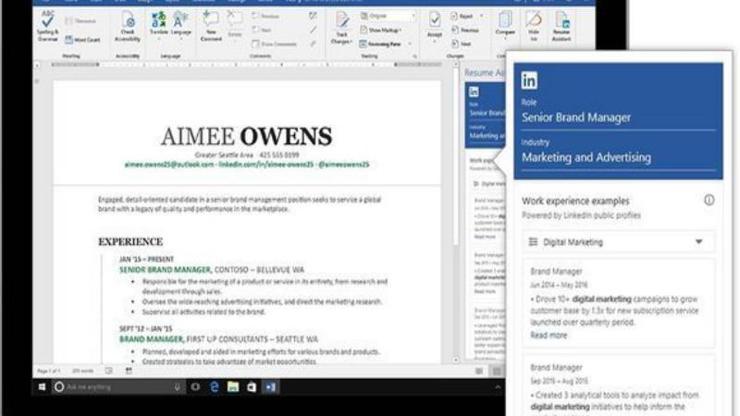Click the Windows Start button
The width and height of the screenshot is (740, 416).
(x=43, y=386)
